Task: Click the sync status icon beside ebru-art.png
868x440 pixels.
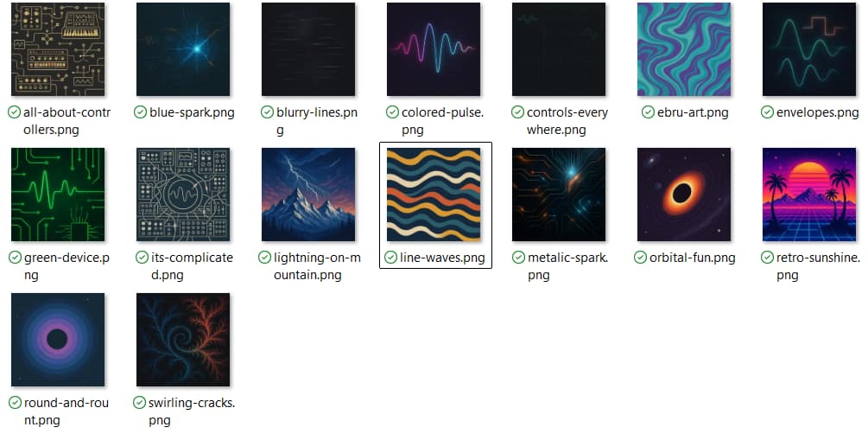Action: [648, 112]
